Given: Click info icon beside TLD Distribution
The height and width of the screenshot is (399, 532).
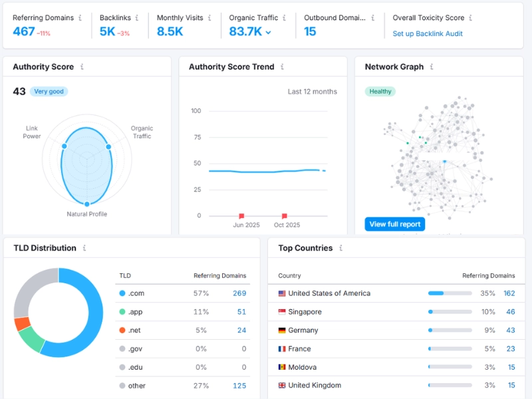Looking at the screenshot, I should click(x=84, y=248).
